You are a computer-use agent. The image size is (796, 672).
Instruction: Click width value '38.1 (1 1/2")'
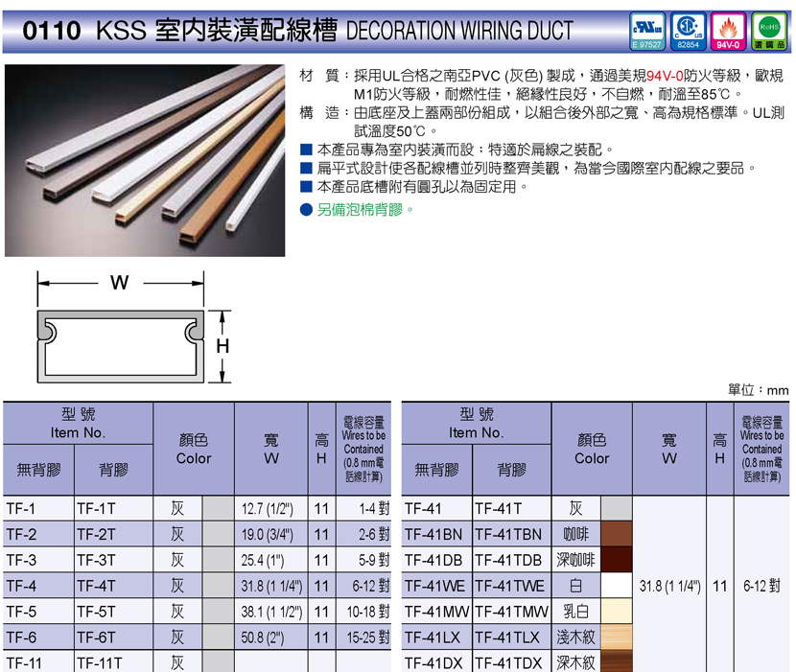pyautogui.click(x=271, y=612)
